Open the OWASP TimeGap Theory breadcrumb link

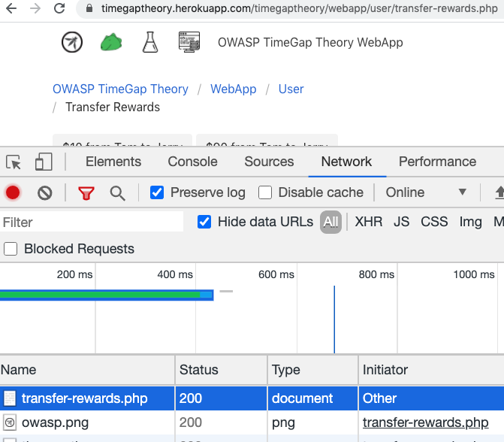pos(120,89)
